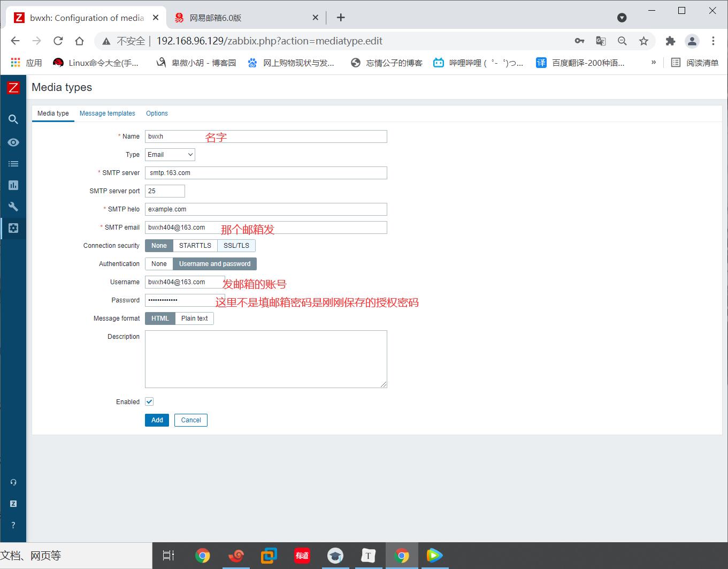Click the Username input field
Viewport: 728px width, 569px height.
pyautogui.click(x=185, y=282)
